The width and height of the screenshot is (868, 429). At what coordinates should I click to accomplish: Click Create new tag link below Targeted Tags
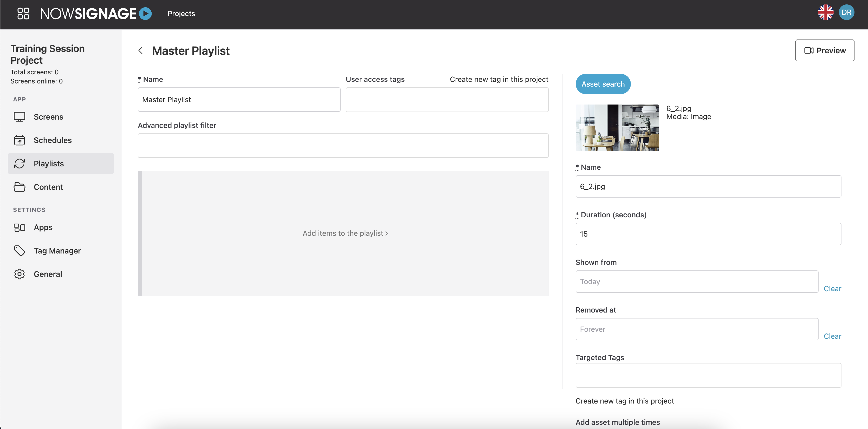624,401
